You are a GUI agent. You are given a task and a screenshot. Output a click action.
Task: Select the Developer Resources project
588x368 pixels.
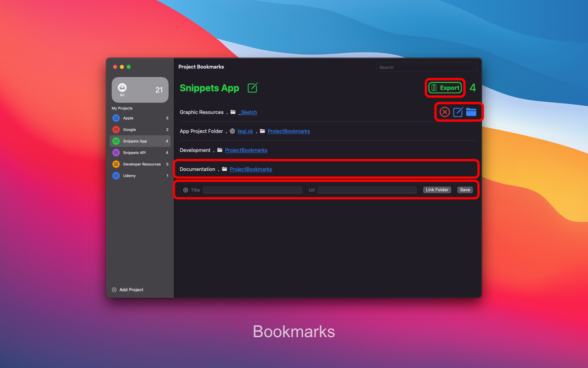[140, 164]
